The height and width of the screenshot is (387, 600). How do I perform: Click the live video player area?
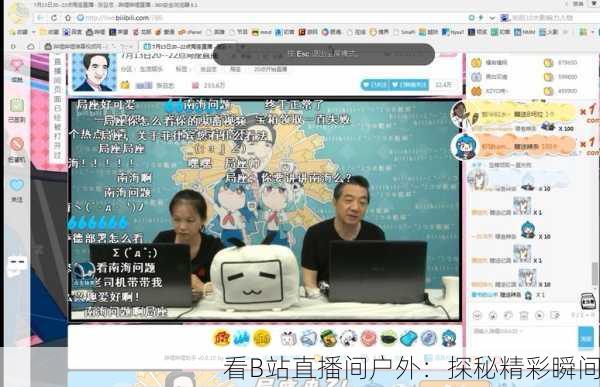click(264, 210)
